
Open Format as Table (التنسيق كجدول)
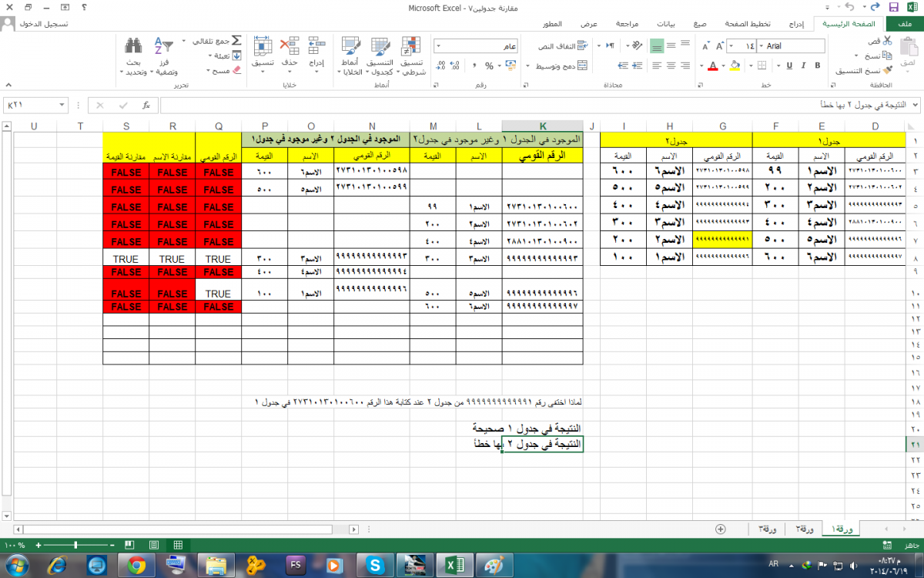click(x=380, y=55)
